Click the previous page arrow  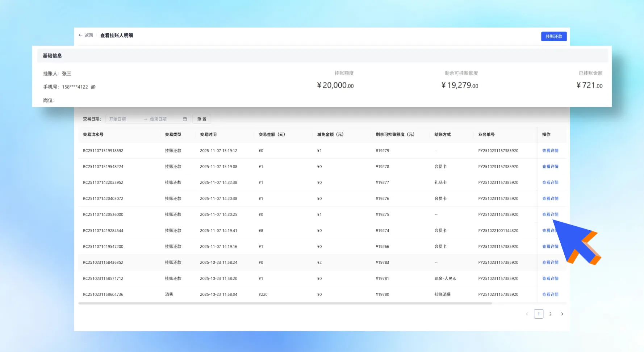pyautogui.click(x=527, y=314)
